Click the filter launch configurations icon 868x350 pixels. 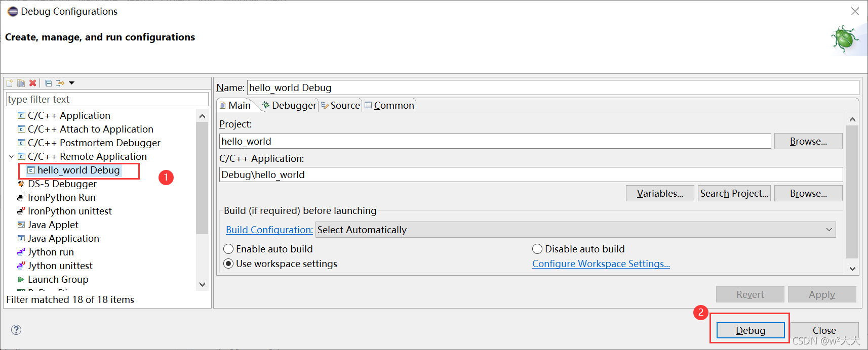point(60,83)
